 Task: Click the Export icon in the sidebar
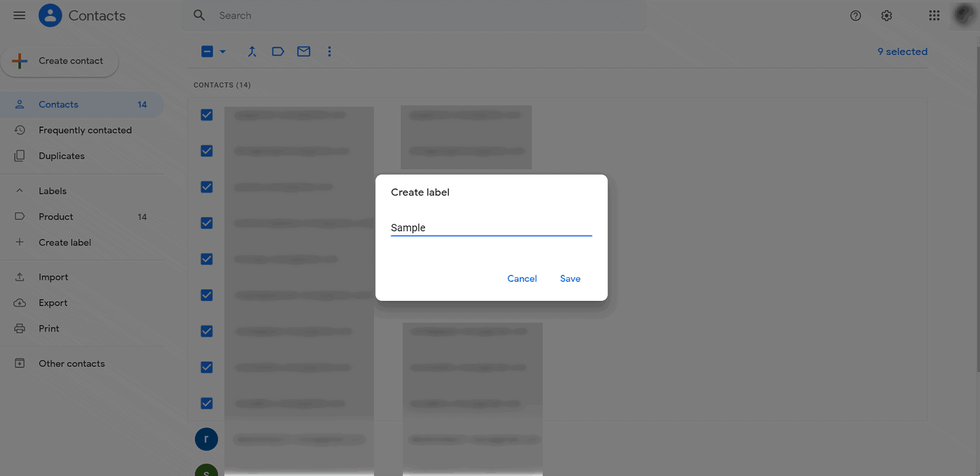(20, 302)
